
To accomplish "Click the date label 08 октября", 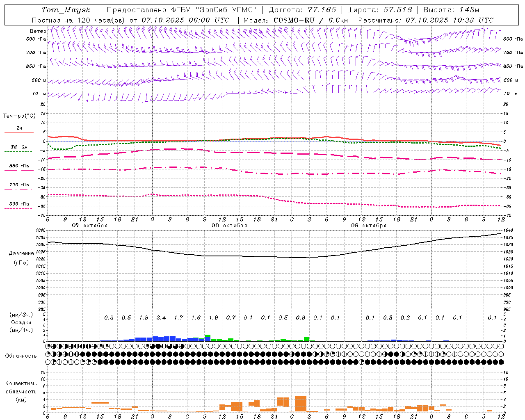I will tap(229, 226).
